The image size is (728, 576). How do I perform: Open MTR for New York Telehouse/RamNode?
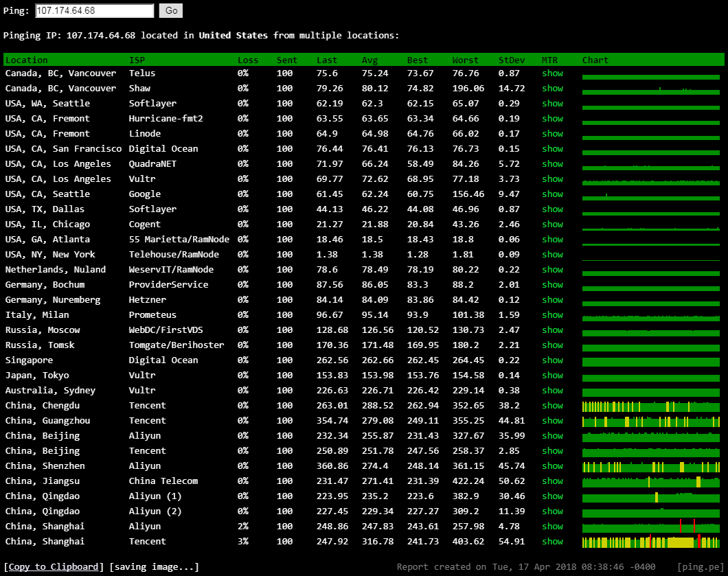pyautogui.click(x=552, y=255)
